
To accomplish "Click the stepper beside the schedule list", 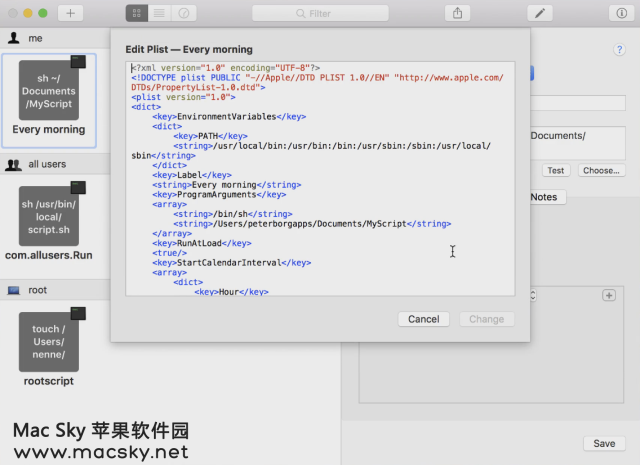I will pyautogui.click(x=533, y=295).
